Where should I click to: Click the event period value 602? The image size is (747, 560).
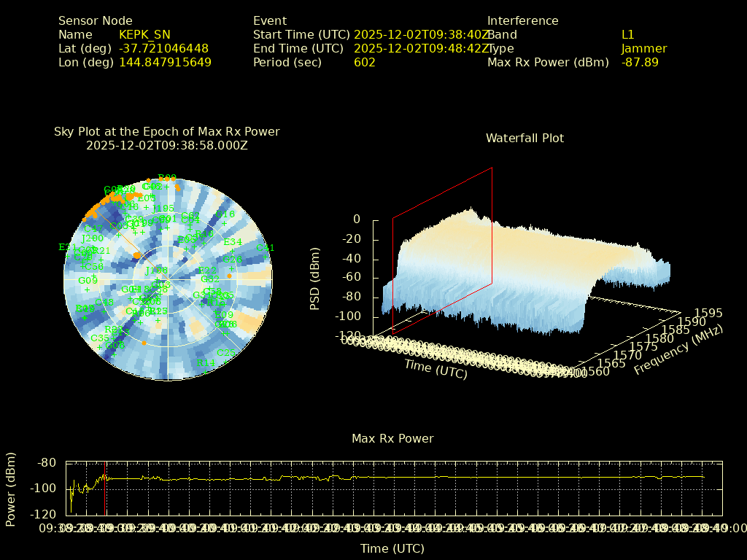point(364,63)
